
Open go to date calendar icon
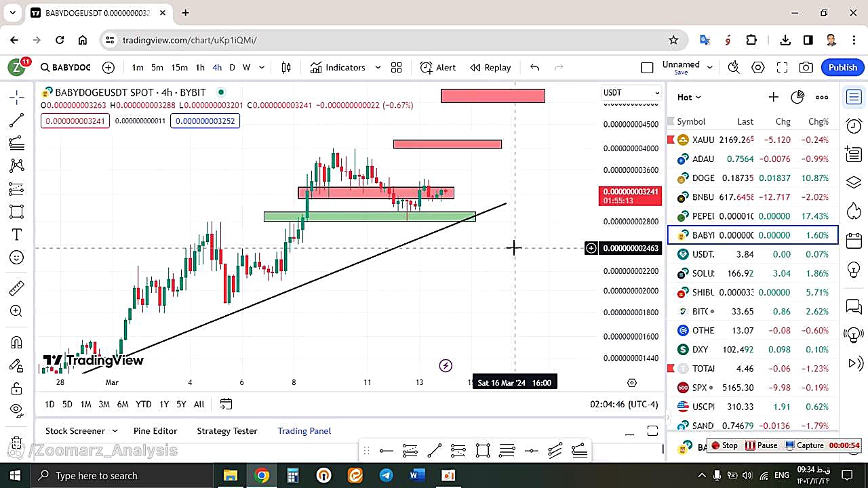tap(226, 404)
